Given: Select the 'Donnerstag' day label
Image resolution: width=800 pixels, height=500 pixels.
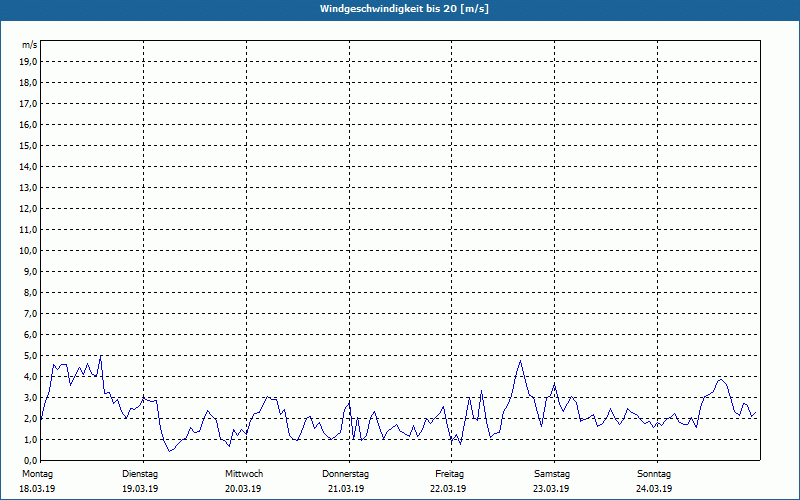Looking at the screenshot, I should click(345, 474).
